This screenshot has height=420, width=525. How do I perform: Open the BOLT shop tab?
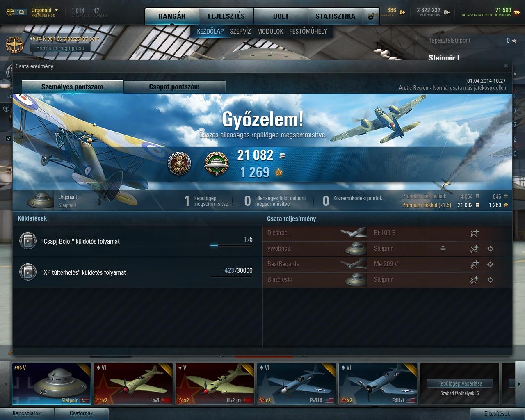281,16
